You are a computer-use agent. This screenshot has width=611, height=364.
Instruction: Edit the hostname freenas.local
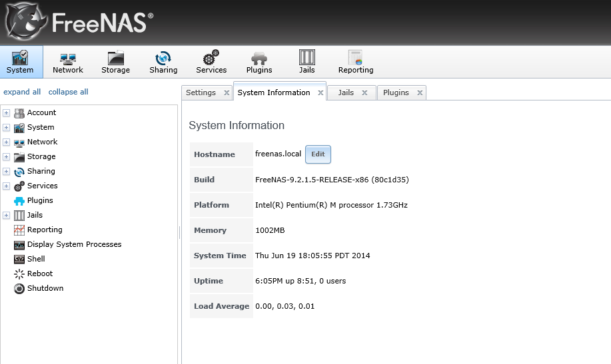(x=318, y=154)
